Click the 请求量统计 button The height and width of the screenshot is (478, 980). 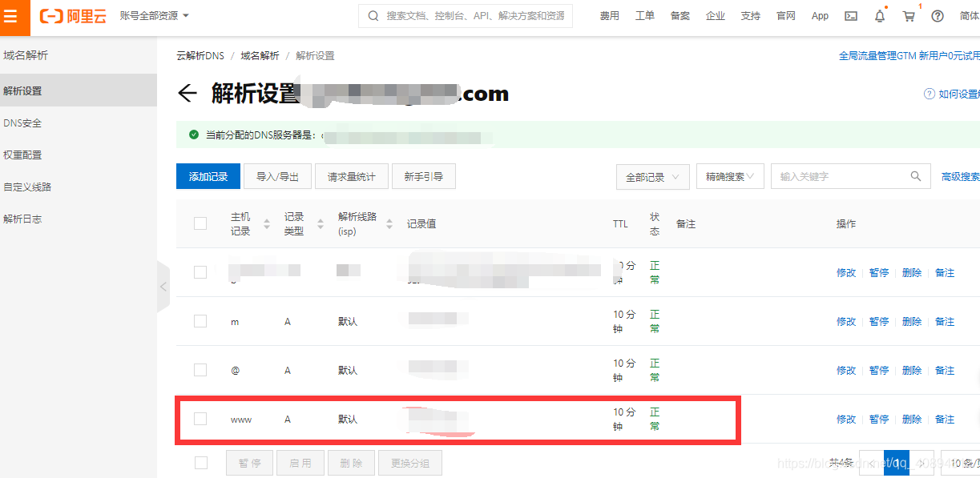point(352,176)
